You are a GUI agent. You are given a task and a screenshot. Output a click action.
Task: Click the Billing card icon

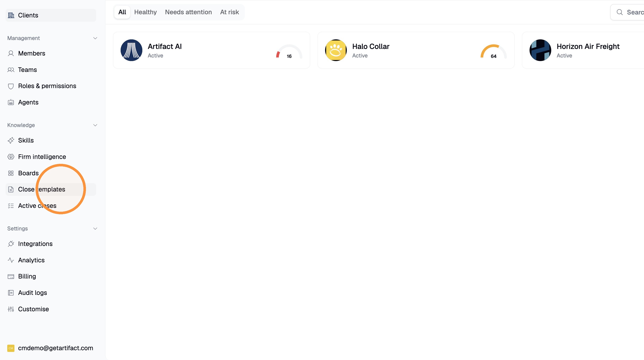pos(11,277)
